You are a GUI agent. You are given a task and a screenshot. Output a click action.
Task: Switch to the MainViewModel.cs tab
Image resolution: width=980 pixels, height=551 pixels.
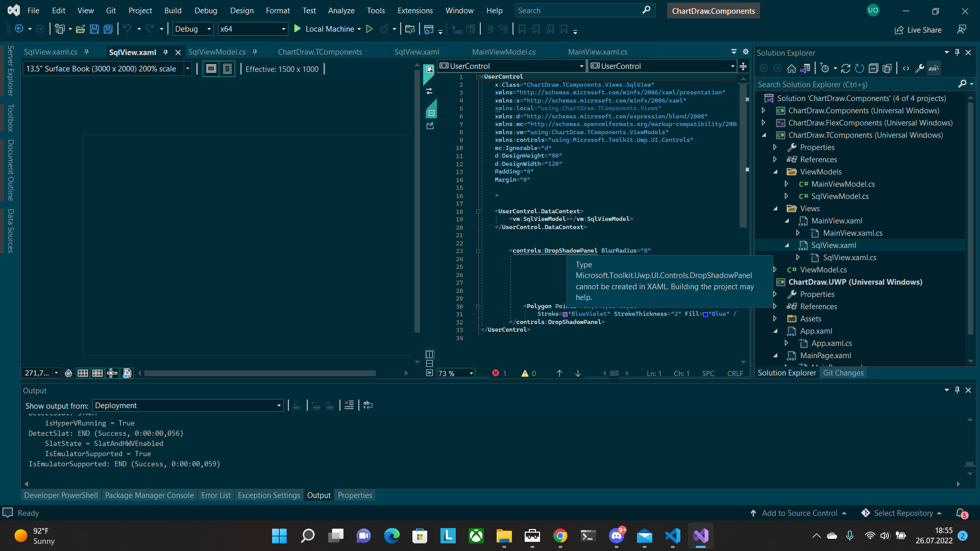[504, 52]
